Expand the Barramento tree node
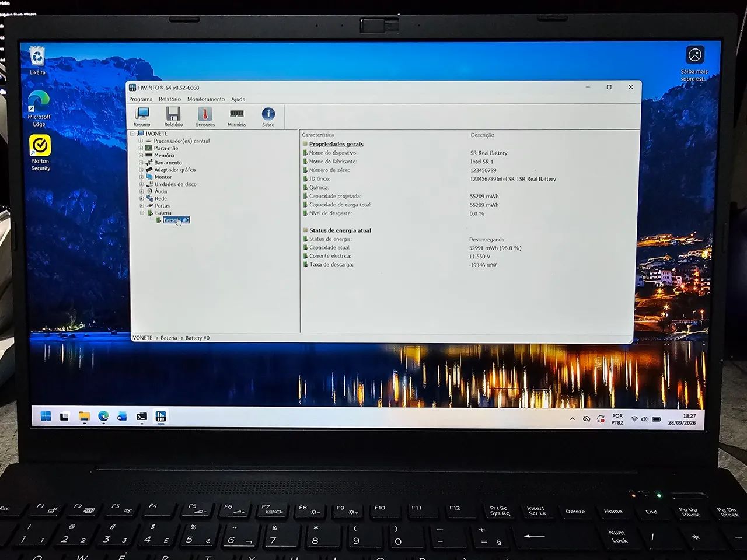 point(141,163)
